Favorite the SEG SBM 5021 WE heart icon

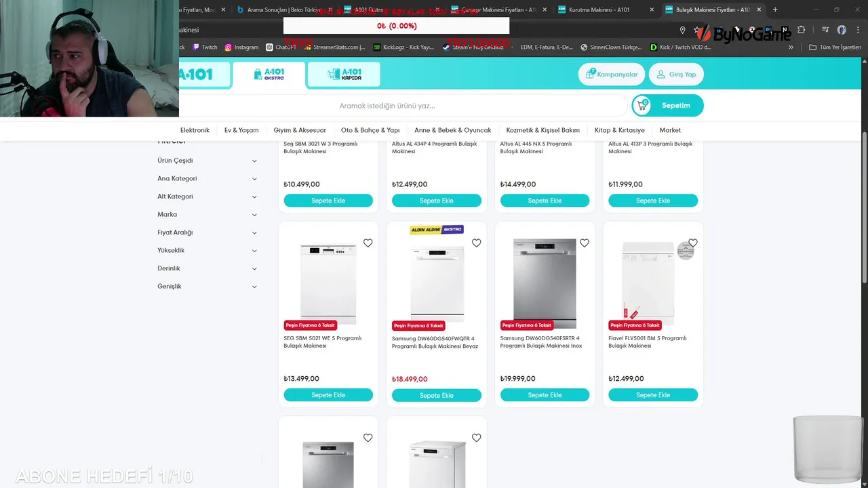pos(368,243)
